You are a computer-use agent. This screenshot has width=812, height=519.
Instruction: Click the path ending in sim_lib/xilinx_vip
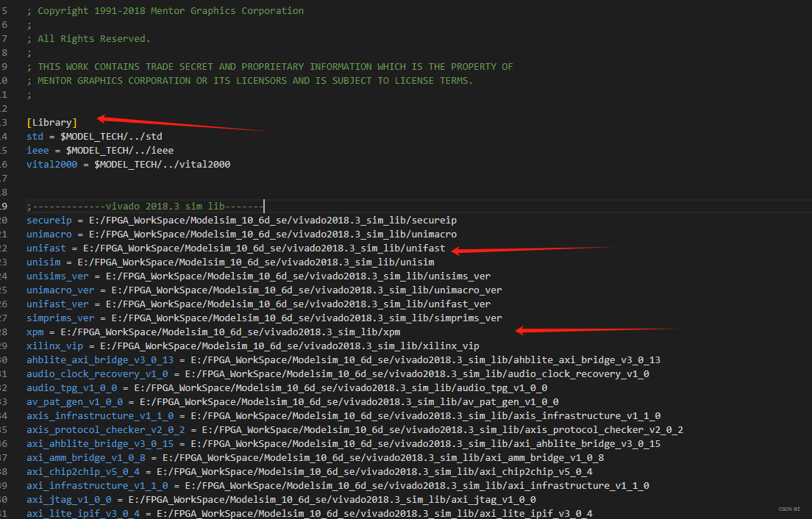[x=290, y=346]
